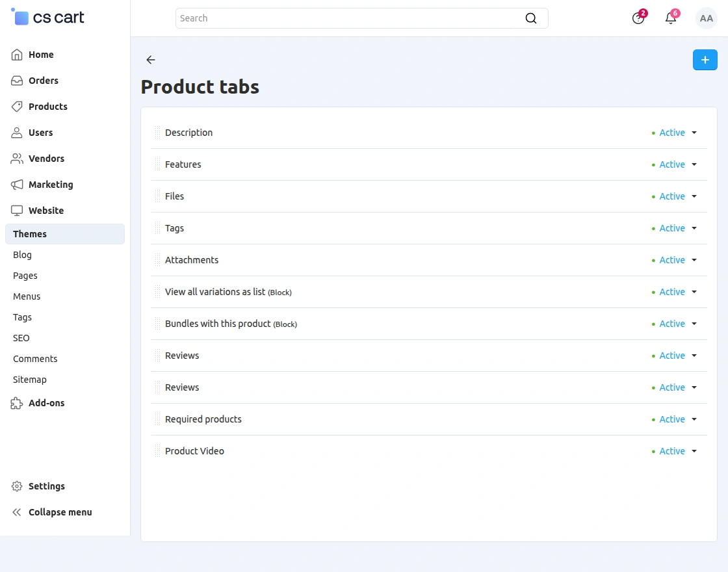Go to Comments in the sidebar
The width and height of the screenshot is (728, 572).
pyautogui.click(x=35, y=359)
